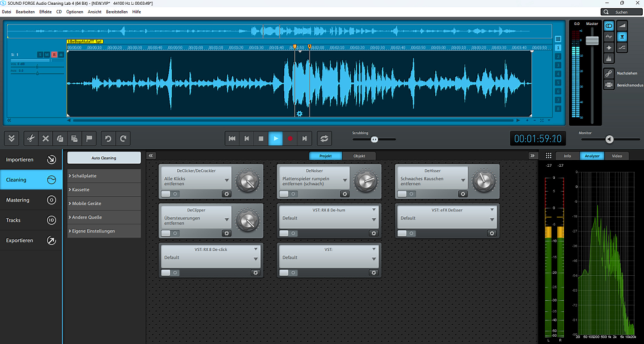
Task: Click the DeClipper settings gear
Action: (226, 233)
